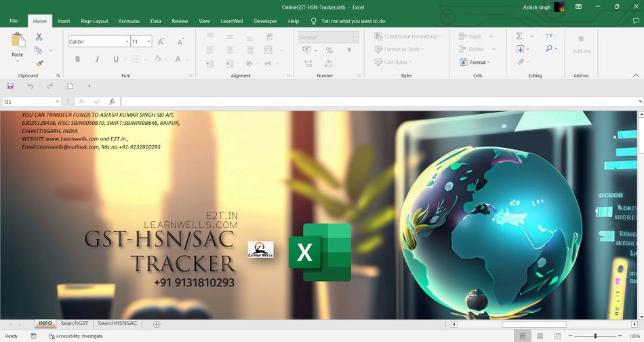Toggle Align Right in Alignment group

(x=249, y=50)
